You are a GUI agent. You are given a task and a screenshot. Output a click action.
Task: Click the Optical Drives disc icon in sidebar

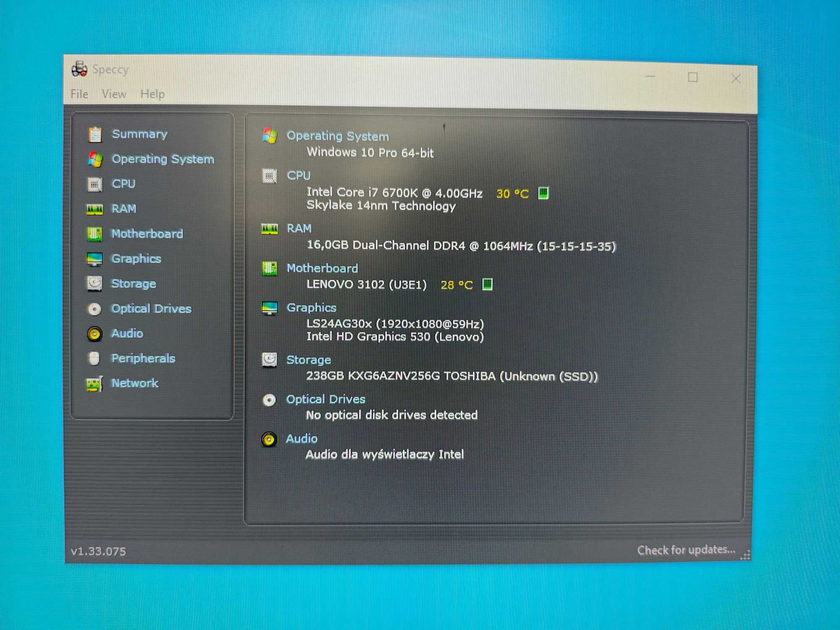[94, 309]
